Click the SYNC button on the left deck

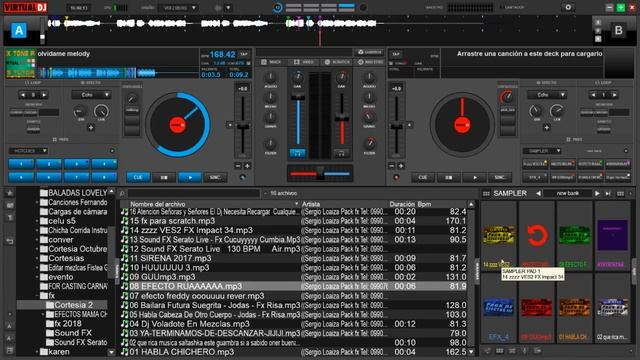(x=215, y=178)
